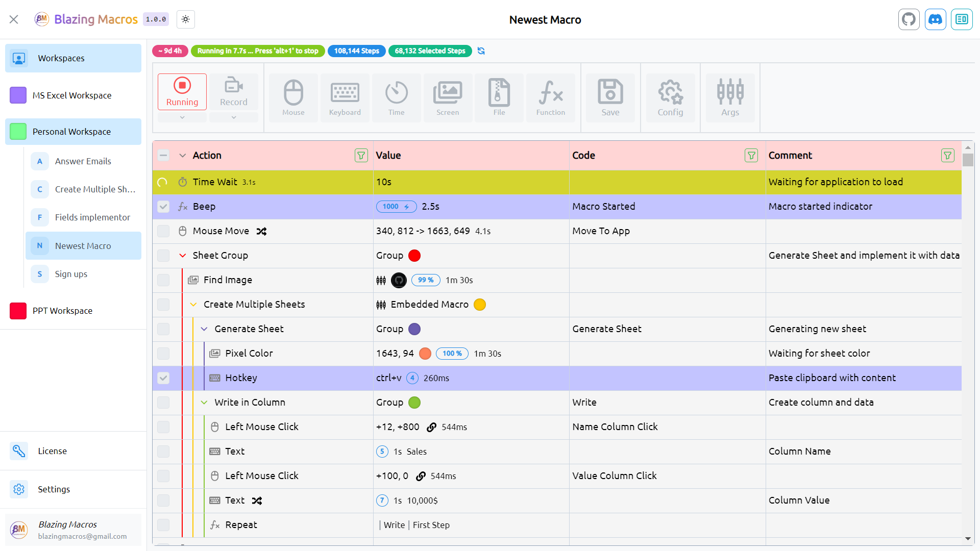Uncheck the Beep row checkbox
Image resolution: width=980 pixels, height=551 pixels.
[x=163, y=207]
